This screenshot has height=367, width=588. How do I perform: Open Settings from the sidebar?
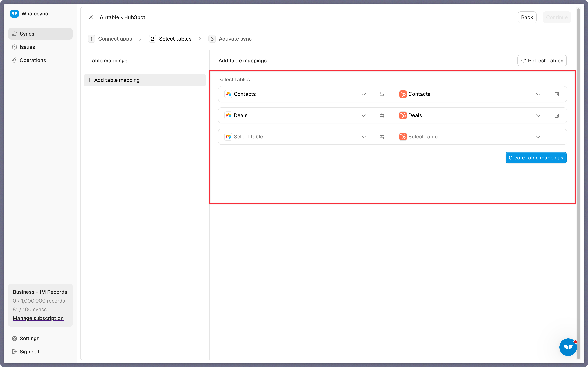[40, 338]
